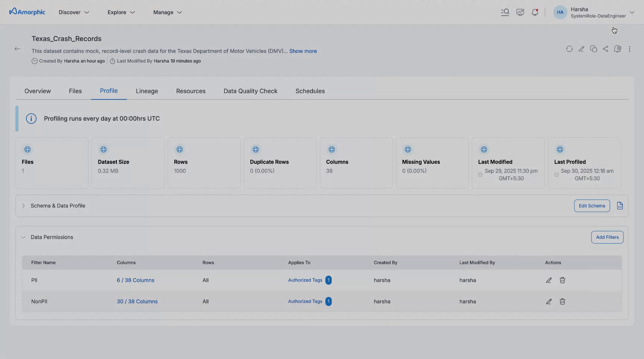Open the Manage dropdown menu
The image size is (644, 359).
coord(167,12)
